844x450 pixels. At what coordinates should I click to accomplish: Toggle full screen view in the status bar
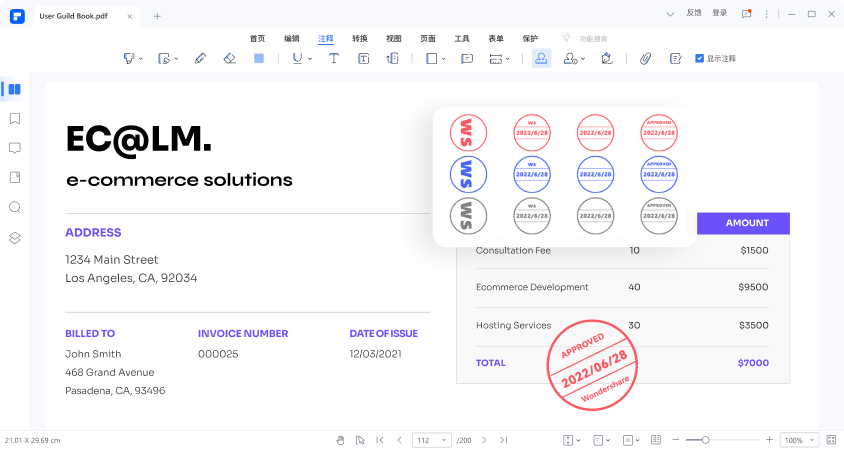click(831, 440)
